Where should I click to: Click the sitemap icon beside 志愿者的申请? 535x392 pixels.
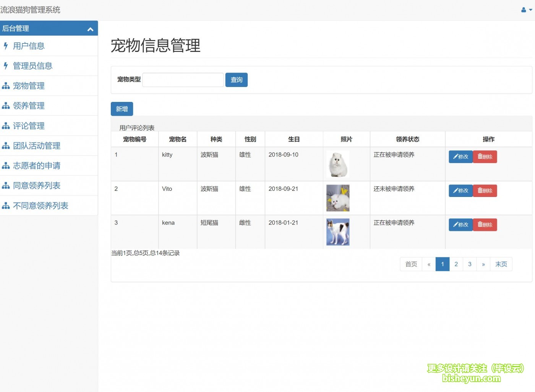(6, 166)
